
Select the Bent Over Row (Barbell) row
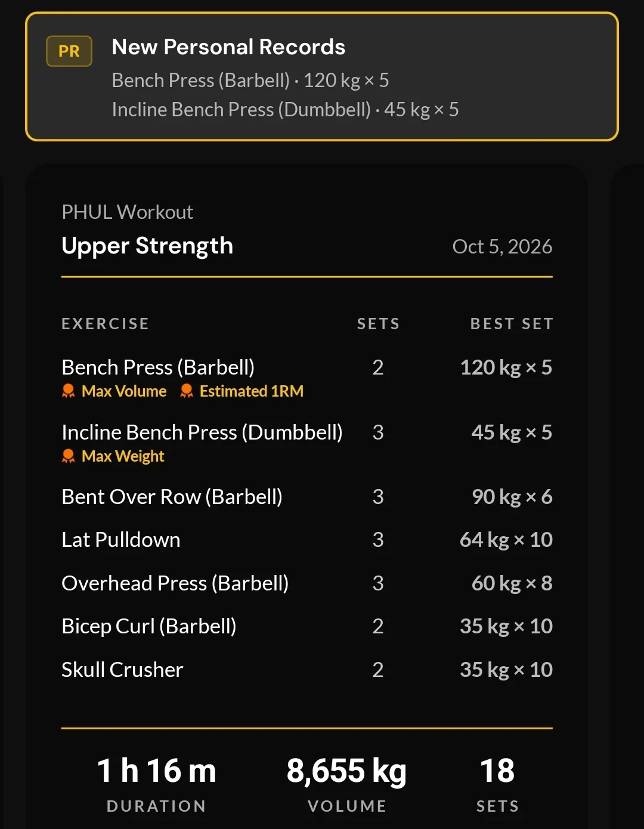tap(307, 497)
